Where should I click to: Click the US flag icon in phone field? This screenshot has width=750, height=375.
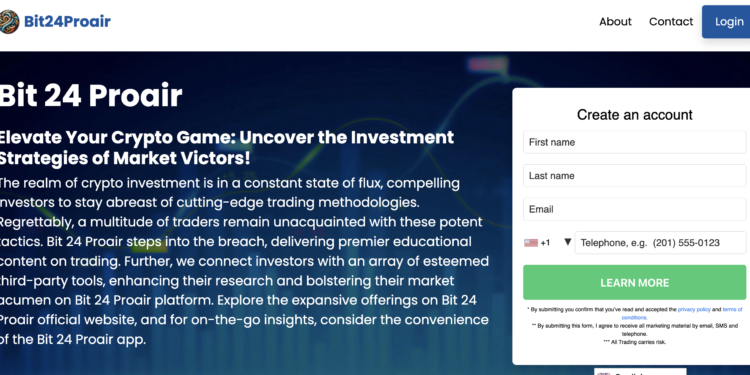(530, 243)
